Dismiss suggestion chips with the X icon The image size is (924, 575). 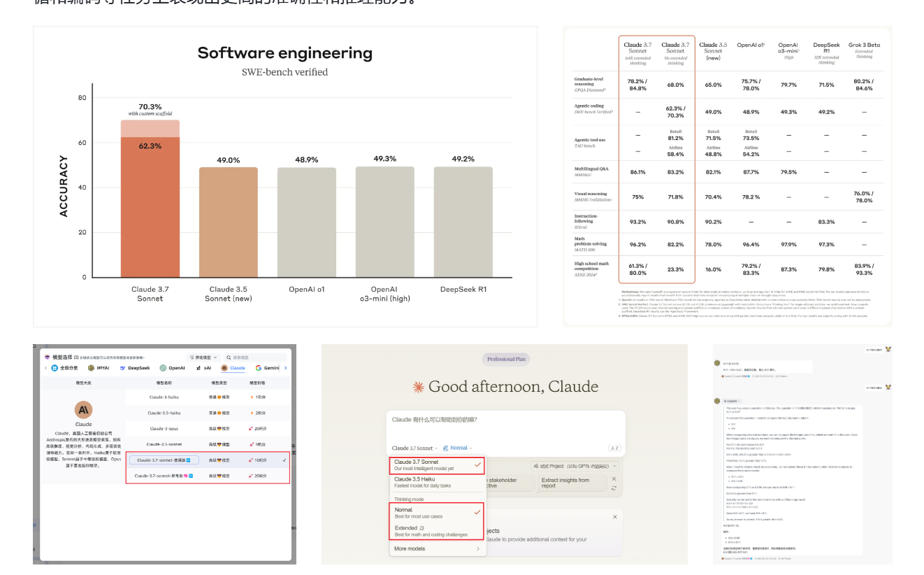(x=614, y=479)
